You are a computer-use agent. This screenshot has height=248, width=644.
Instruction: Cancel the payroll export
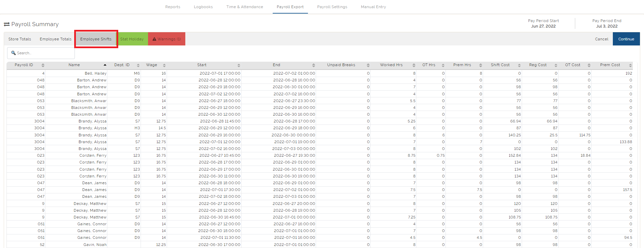pyautogui.click(x=601, y=39)
